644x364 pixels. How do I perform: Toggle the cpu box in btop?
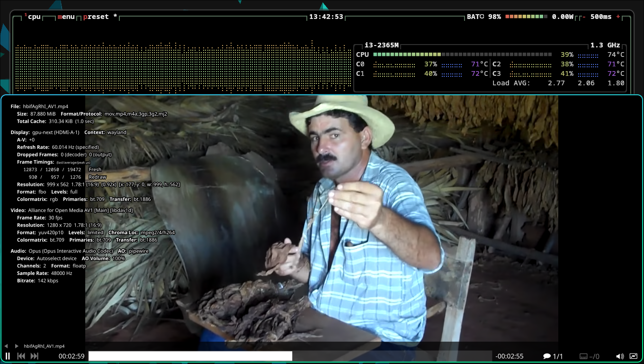(32, 17)
